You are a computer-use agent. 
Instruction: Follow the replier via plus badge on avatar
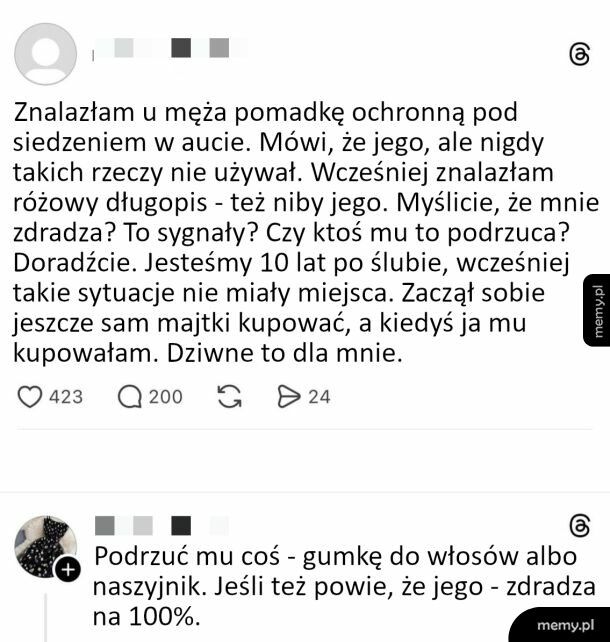tap(68, 570)
